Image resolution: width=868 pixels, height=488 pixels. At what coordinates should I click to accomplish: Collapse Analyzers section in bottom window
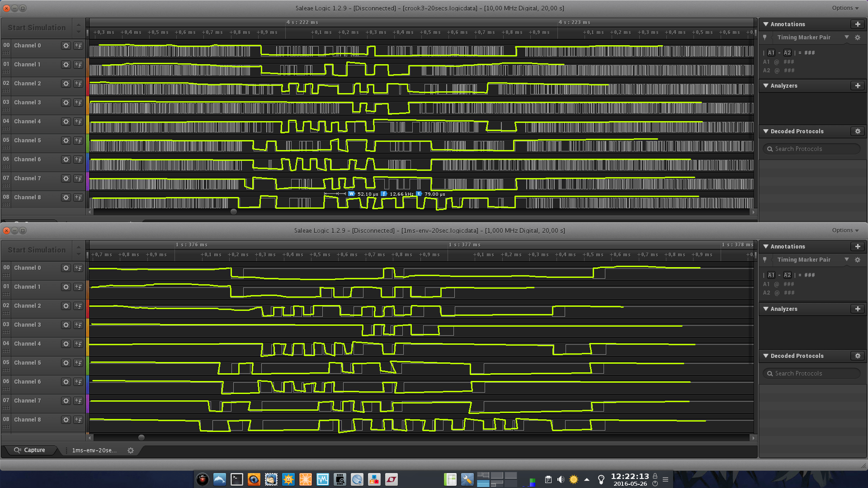766,309
